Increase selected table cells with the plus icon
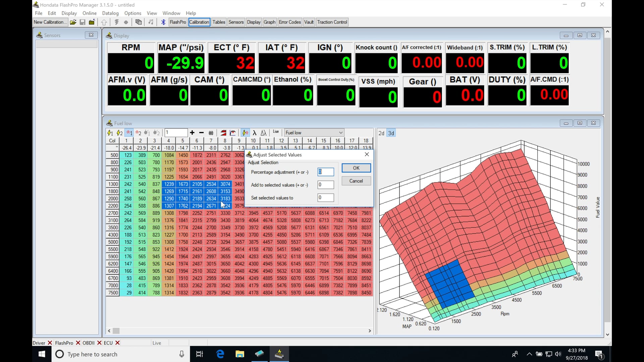Viewport: 644px width, 362px height. (192, 133)
